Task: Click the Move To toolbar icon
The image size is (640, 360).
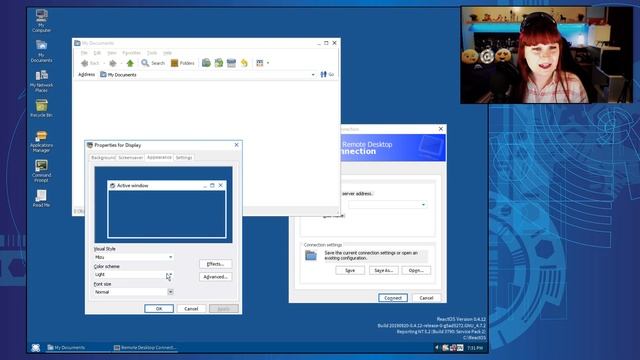Action: (x=206, y=63)
